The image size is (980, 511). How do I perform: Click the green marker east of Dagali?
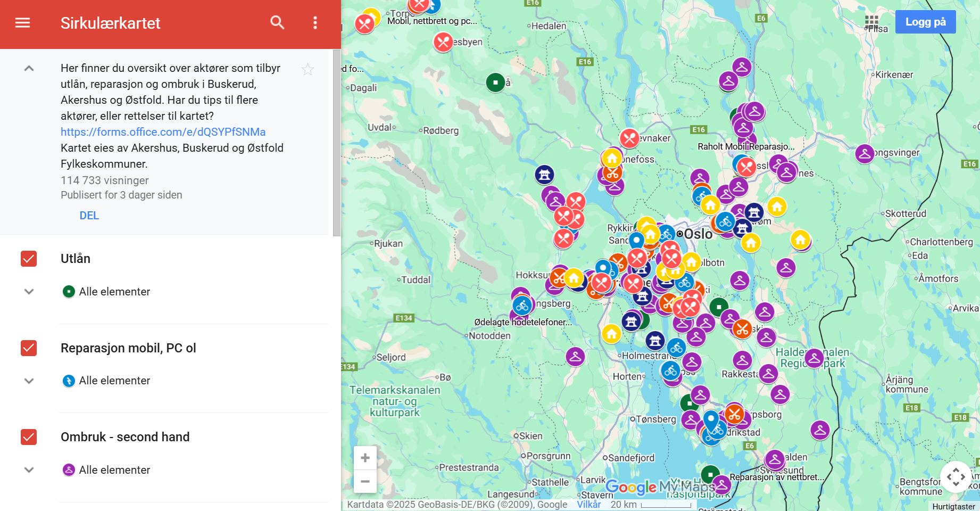point(495,83)
